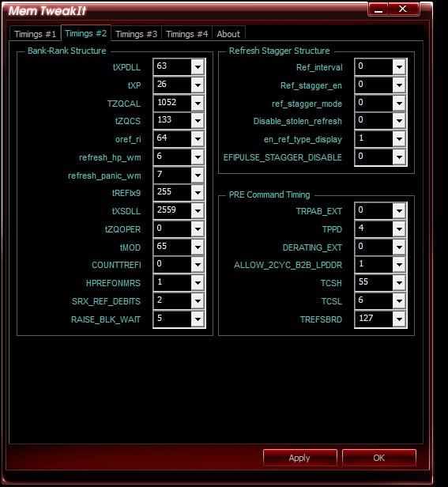
Task: Switch to the Timings #1 tab
Action: click(35, 33)
